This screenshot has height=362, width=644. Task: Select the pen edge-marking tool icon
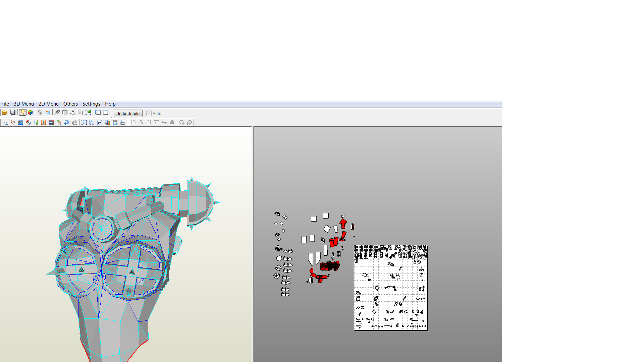(x=57, y=113)
